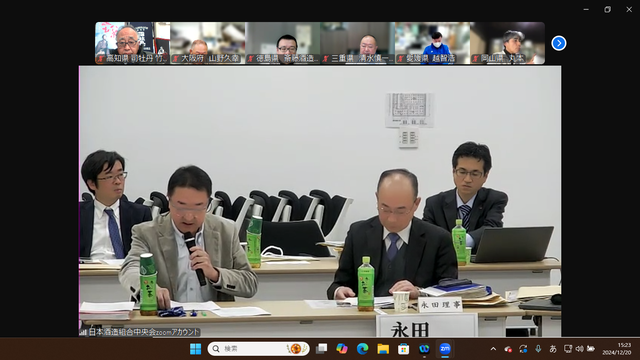Open Task View from the taskbar
This screenshot has width=640, height=360.
pos(322,349)
